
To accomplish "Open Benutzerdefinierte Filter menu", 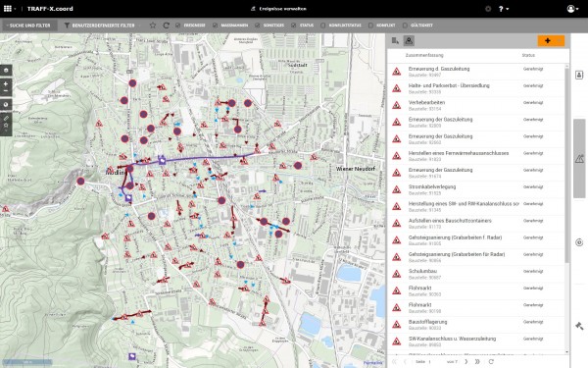I will coord(100,26).
